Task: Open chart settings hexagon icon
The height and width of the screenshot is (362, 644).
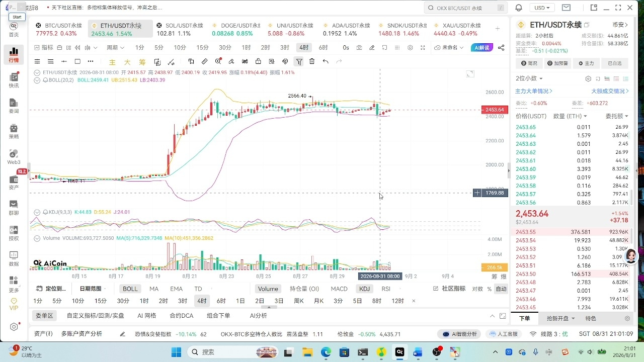Action: tap(410, 47)
